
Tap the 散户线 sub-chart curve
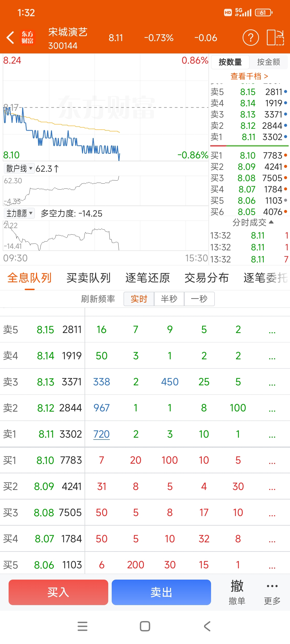click(x=106, y=191)
